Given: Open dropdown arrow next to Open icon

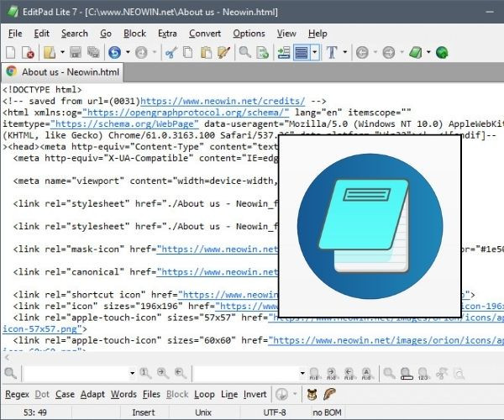Looking at the screenshot, I should click(x=62, y=52).
